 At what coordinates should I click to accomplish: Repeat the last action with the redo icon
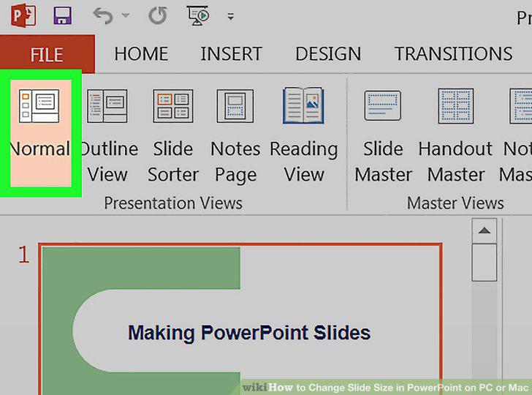pos(158,15)
